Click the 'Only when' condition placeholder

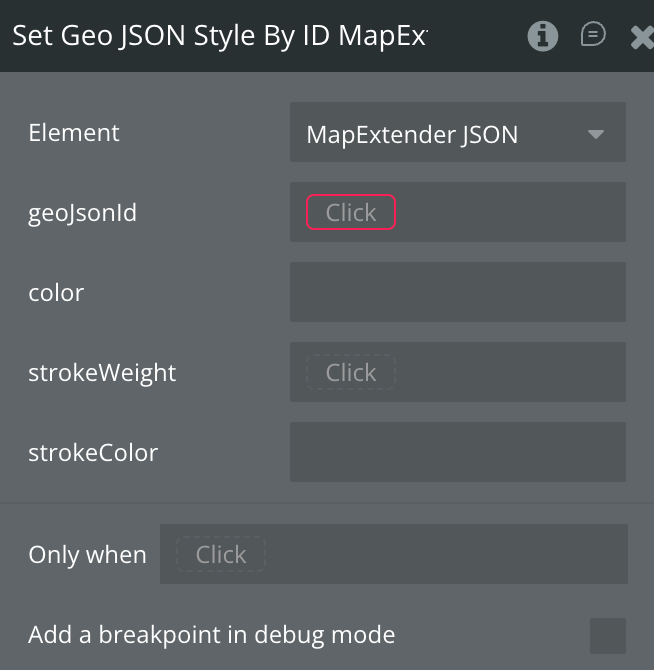tap(221, 554)
